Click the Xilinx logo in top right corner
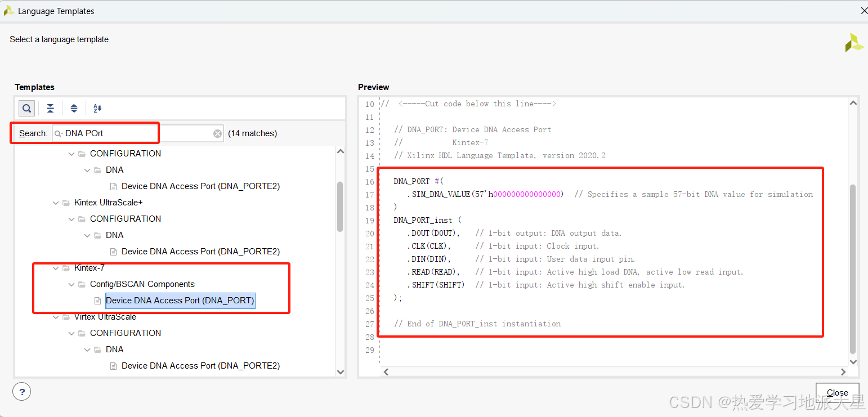This screenshot has width=868, height=417. point(854,42)
